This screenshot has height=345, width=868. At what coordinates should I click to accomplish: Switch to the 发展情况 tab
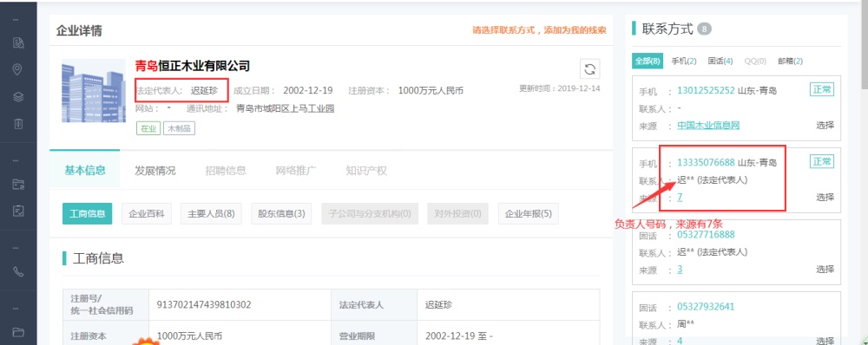coord(155,171)
